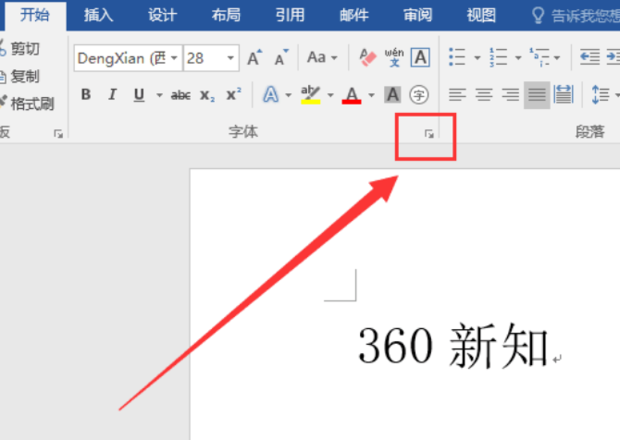Expand numbering style dropdown arrow
The height and width of the screenshot is (440, 620).
(518, 58)
